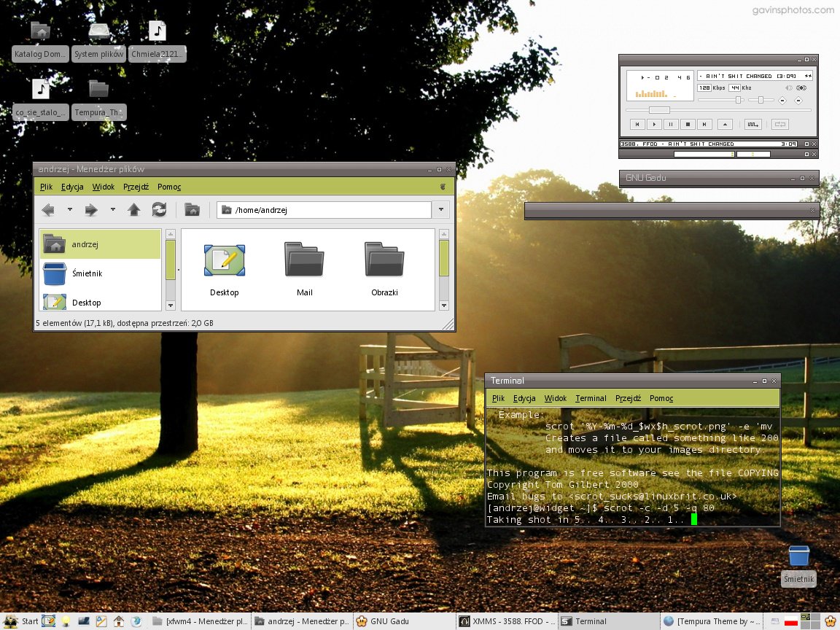The image size is (840, 630).
Task: Open the Obrazki folder
Action: coord(384,270)
